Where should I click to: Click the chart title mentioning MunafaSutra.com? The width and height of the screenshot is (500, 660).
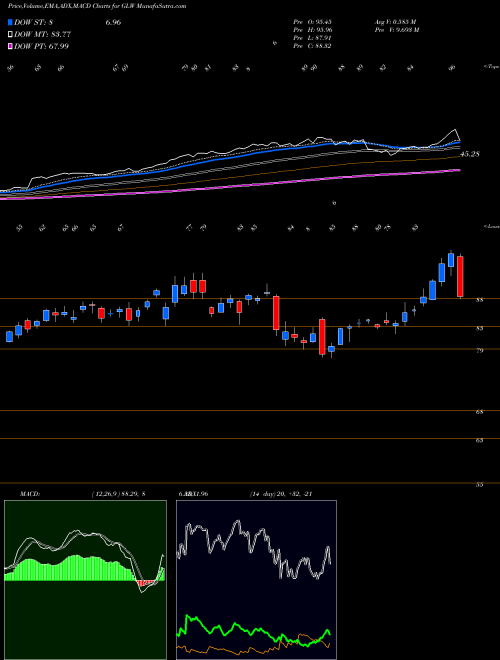[97, 6]
